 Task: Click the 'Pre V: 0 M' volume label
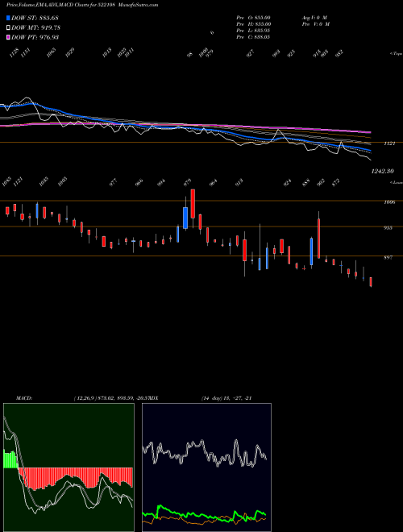click(317, 24)
